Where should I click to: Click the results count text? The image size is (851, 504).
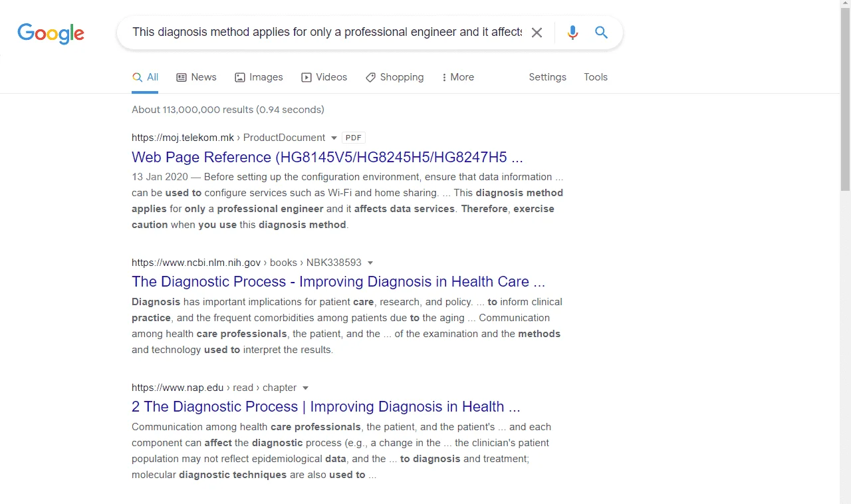point(228,110)
